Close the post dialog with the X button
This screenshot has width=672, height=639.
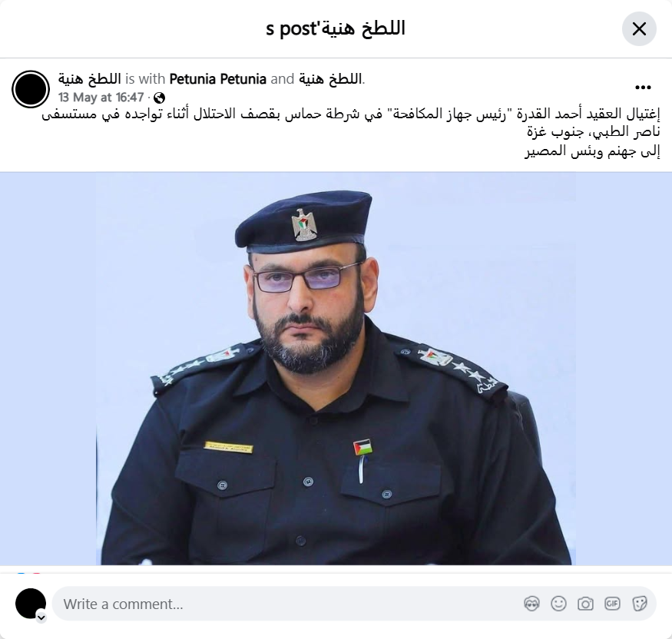pyautogui.click(x=639, y=29)
